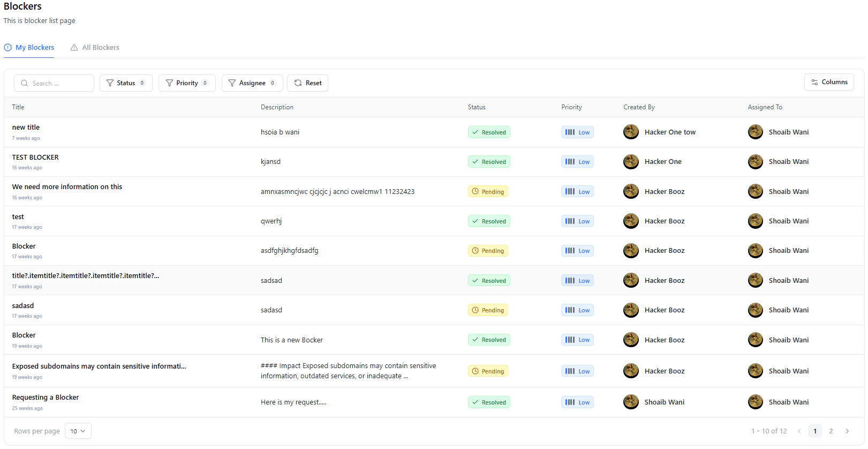
Task: Click the previous page arrow
Action: coord(799,431)
